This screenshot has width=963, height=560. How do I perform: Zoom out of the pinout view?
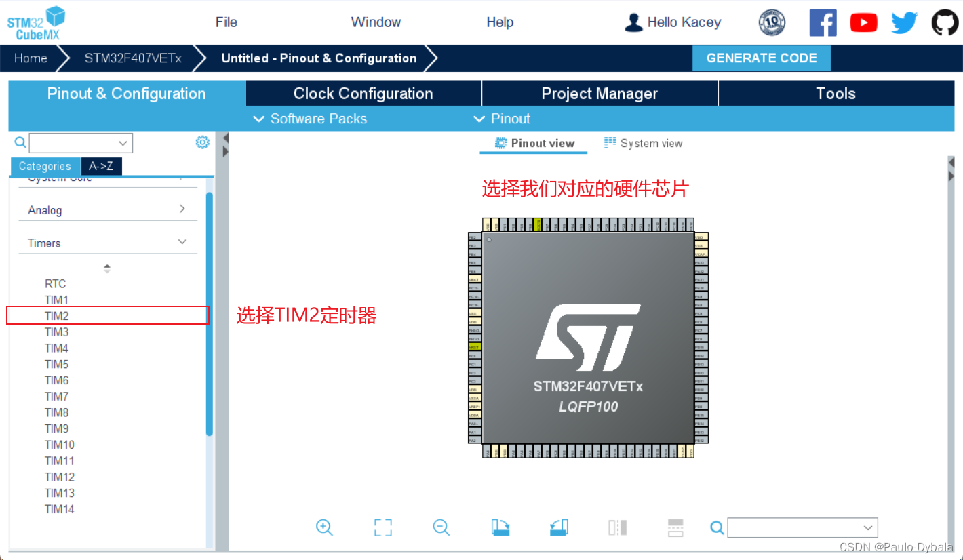click(x=441, y=527)
